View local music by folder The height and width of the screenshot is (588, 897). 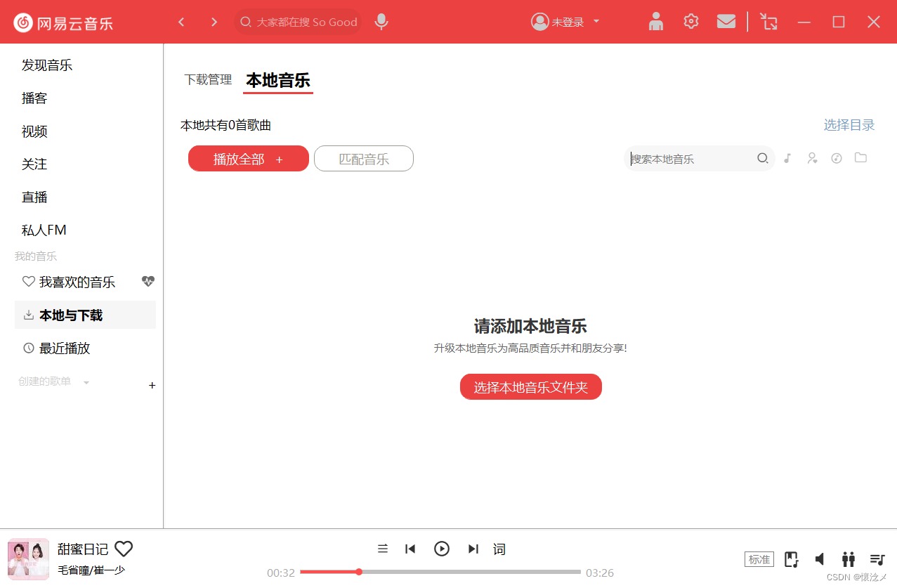pos(860,158)
